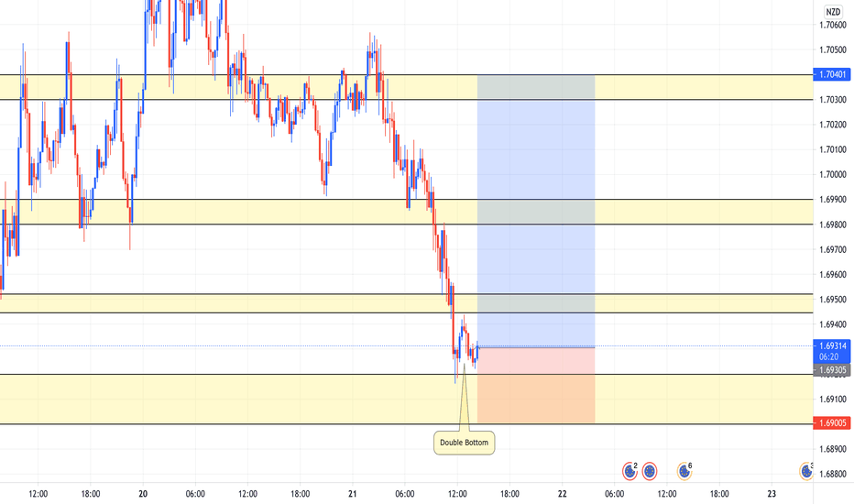Image resolution: width=854 pixels, height=504 pixels.
Task: Click the 1.69600 price axis label
Action: (833, 275)
